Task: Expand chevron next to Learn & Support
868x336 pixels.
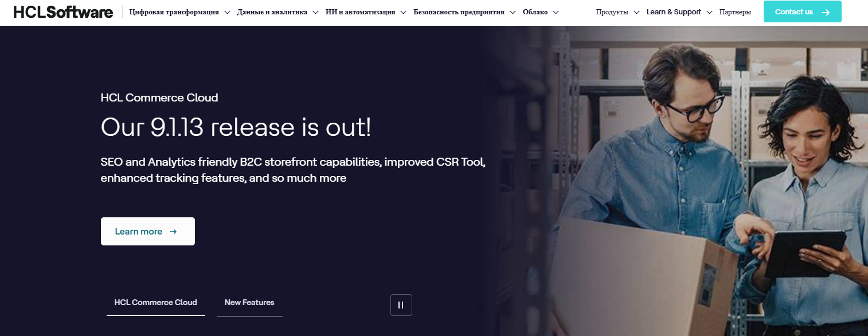Action: pyautogui.click(x=710, y=12)
